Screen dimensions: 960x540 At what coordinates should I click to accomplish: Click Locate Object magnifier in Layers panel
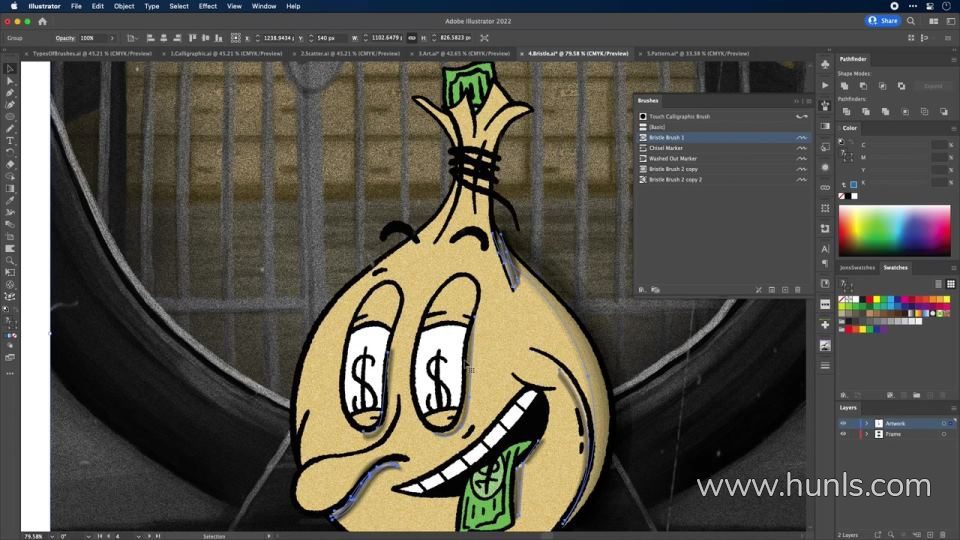point(891,534)
